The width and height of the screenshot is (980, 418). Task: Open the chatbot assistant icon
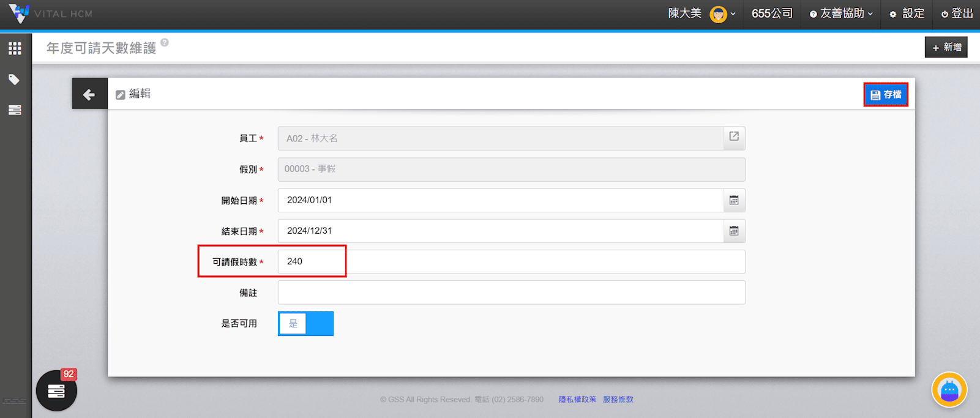pos(949,390)
